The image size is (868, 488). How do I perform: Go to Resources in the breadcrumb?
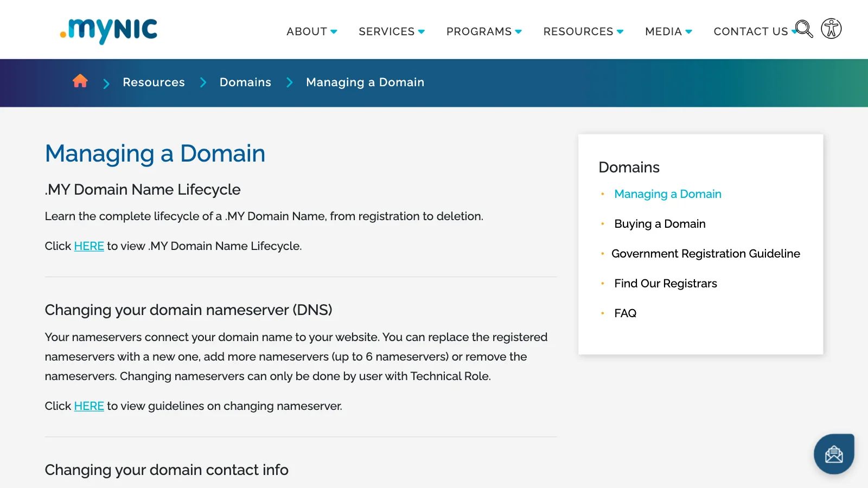[x=154, y=82]
